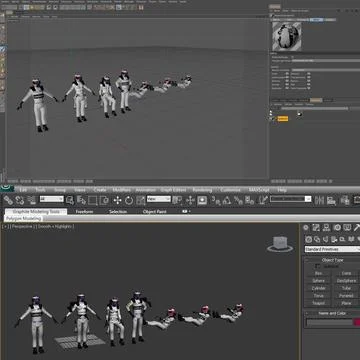360x360 pixels.
Task: Open the selection filter All dropdown
Action: [52, 199]
